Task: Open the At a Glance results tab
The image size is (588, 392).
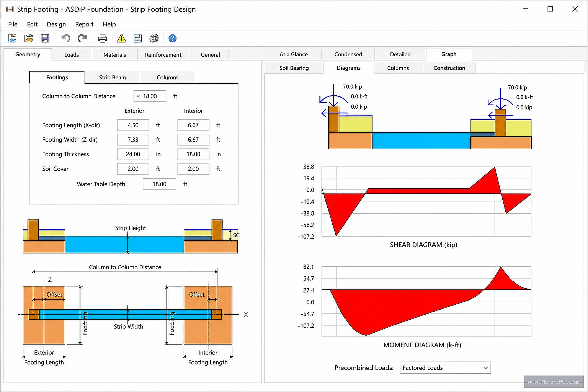Action: [294, 54]
